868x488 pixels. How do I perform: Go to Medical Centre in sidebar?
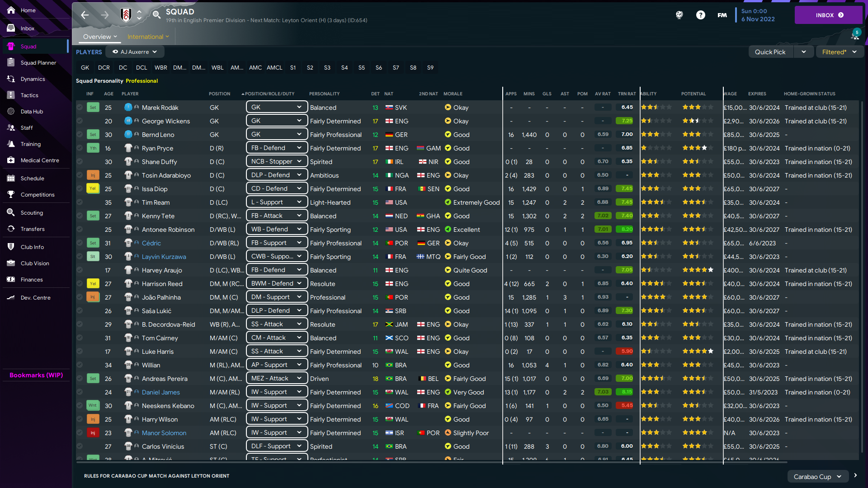[39, 160]
